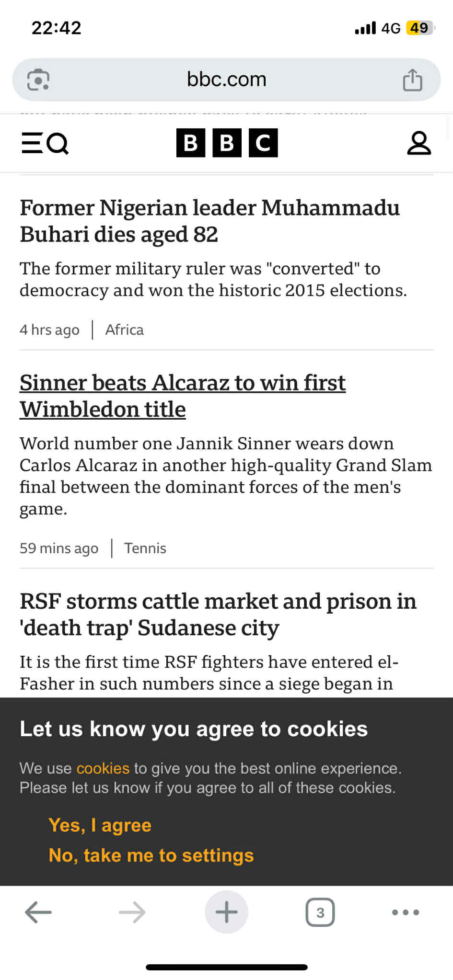Go back using the browser back arrow
Viewport: 453px width, 980px height.
[x=38, y=912]
